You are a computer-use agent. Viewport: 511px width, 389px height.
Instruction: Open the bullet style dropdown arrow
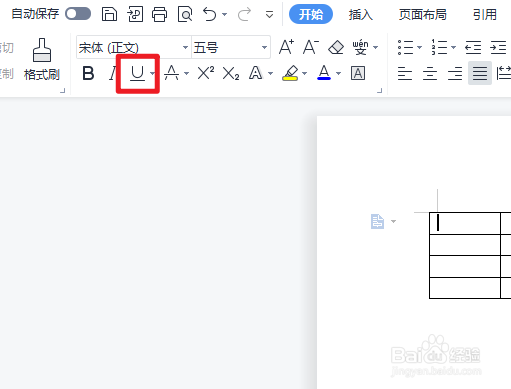click(420, 47)
